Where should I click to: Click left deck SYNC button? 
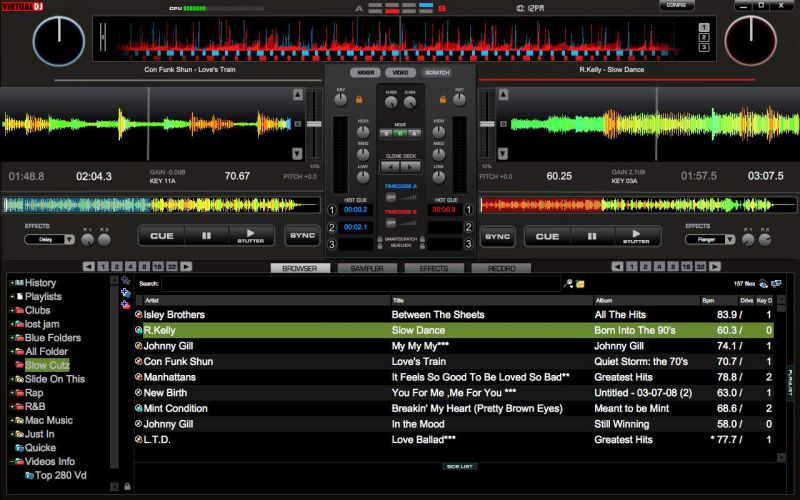pyautogui.click(x=303, y=236)
